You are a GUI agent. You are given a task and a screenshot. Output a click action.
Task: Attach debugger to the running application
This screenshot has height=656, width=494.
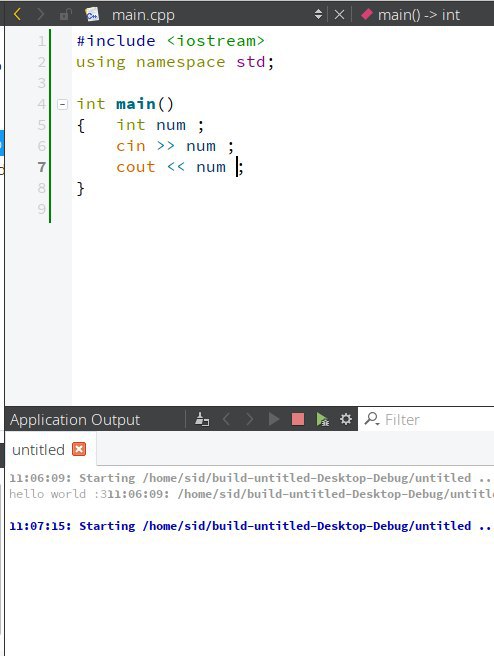pyautogui.click(x=322, y=419)
